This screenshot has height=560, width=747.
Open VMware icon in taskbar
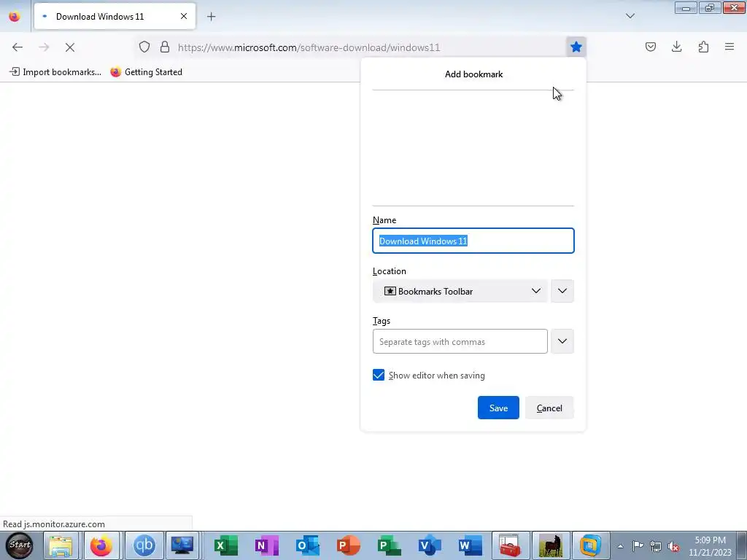590,545
